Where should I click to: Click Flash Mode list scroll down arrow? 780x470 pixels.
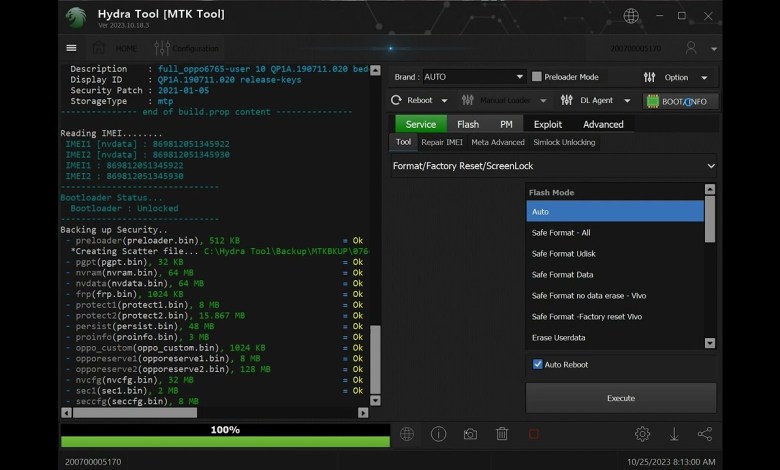pos(710,343)
